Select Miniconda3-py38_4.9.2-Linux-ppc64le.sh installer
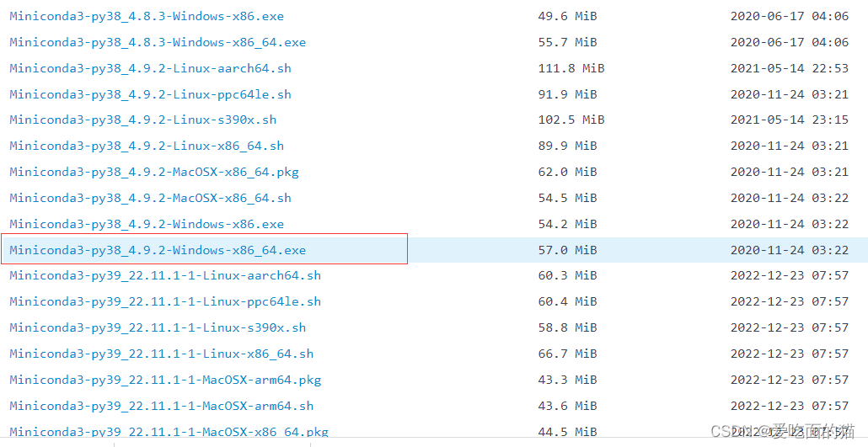 pyautogui.click(x=150, y=94)
